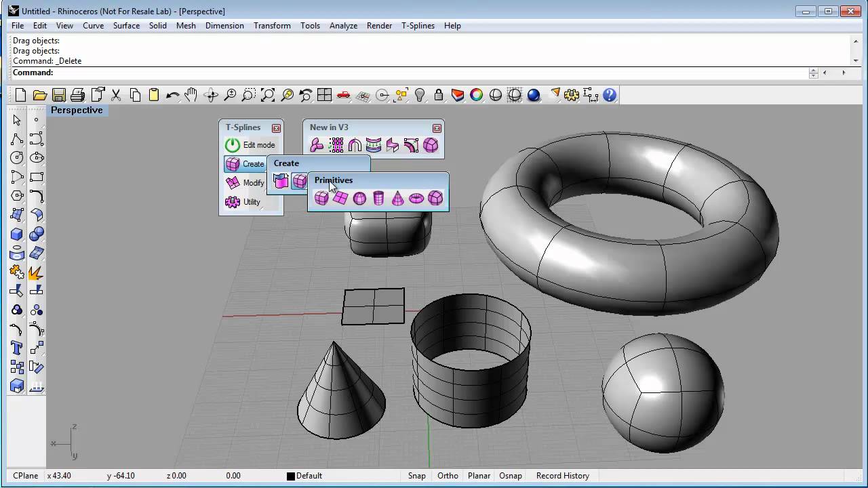Open the Curve menu
The height and width of the screenshot is (488, 868).
click(x=93, y=26)
